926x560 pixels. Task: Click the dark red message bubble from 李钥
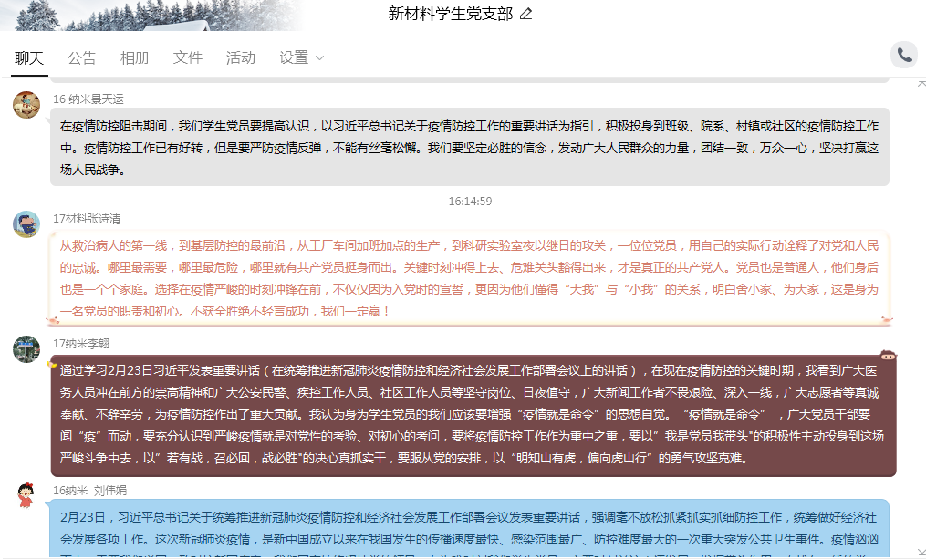(473, 415)
